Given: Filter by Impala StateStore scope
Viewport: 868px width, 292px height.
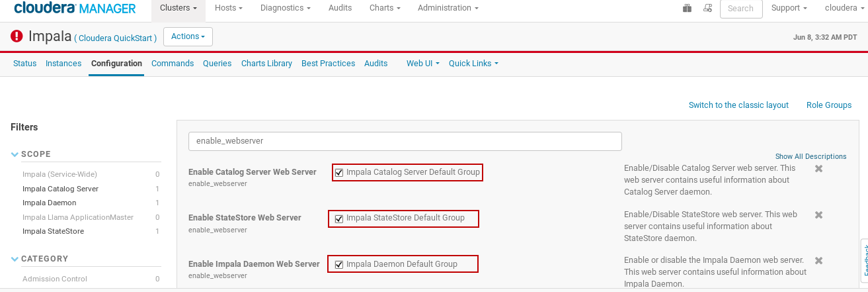Looking at the screenshot, I should tap(53, 231).
